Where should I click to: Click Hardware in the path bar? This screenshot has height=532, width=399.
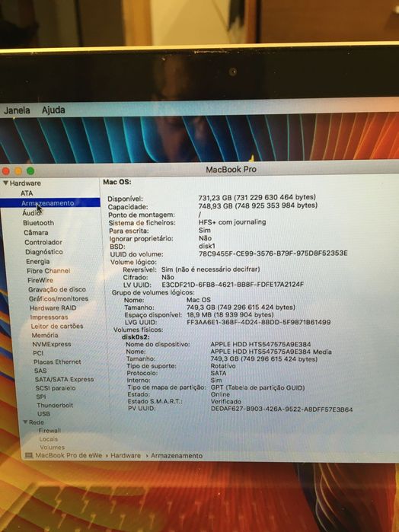pos(126,456)
